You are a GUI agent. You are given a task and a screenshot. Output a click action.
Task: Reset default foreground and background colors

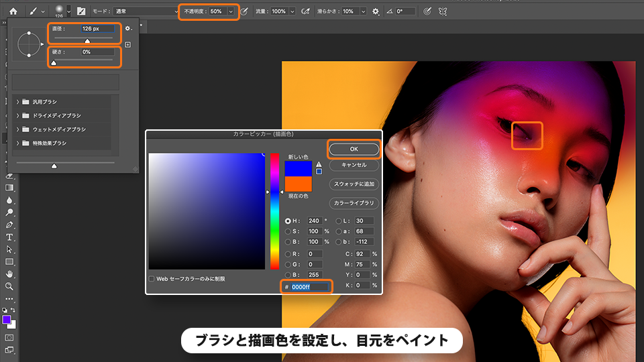pyautogui.click(x=5, y=310)
